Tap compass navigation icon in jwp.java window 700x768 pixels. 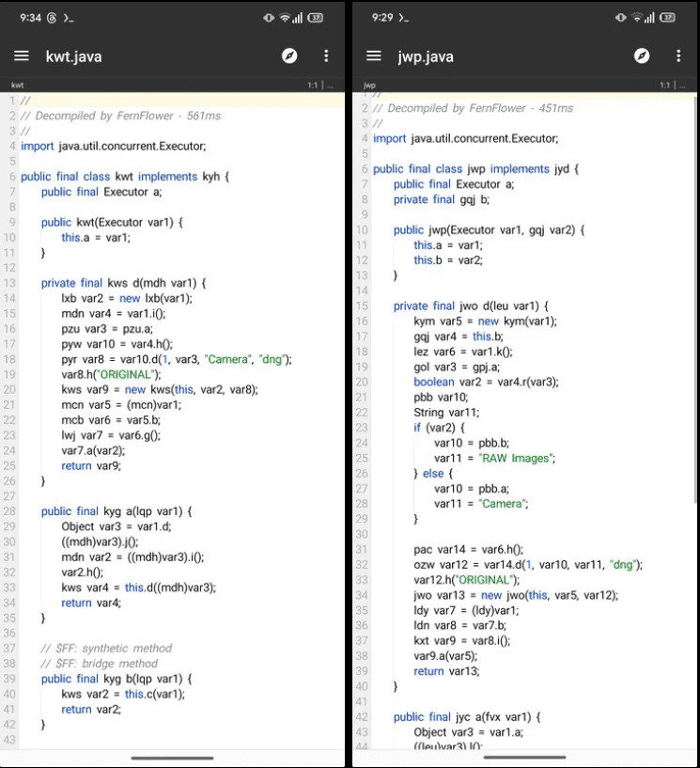(x=642, y=55)
